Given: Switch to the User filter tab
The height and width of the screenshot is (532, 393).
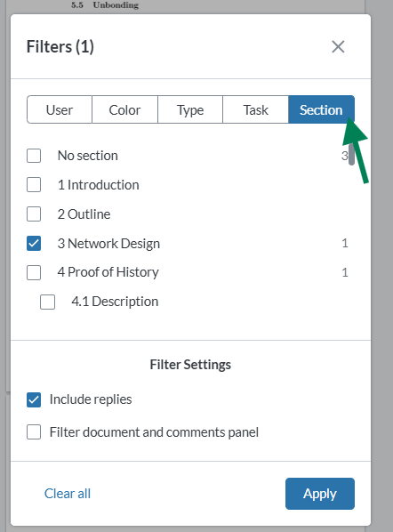Looking at the screenshot, I should (60, 109).
